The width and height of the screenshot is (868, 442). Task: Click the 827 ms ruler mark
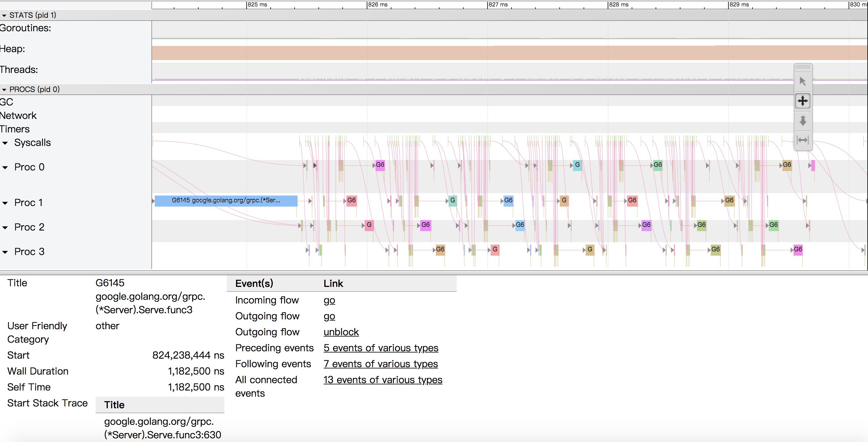(498, 5)
